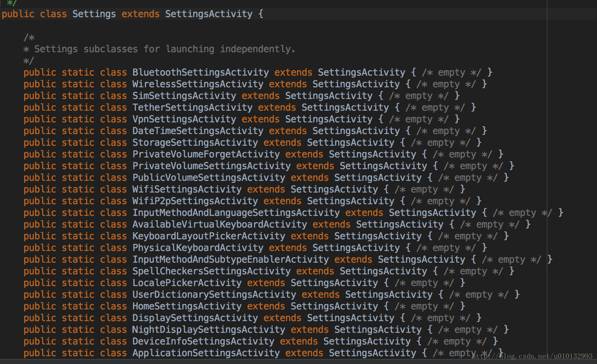Select VpnSettingsActivity class name
The image size is (597, 364).
184,119
